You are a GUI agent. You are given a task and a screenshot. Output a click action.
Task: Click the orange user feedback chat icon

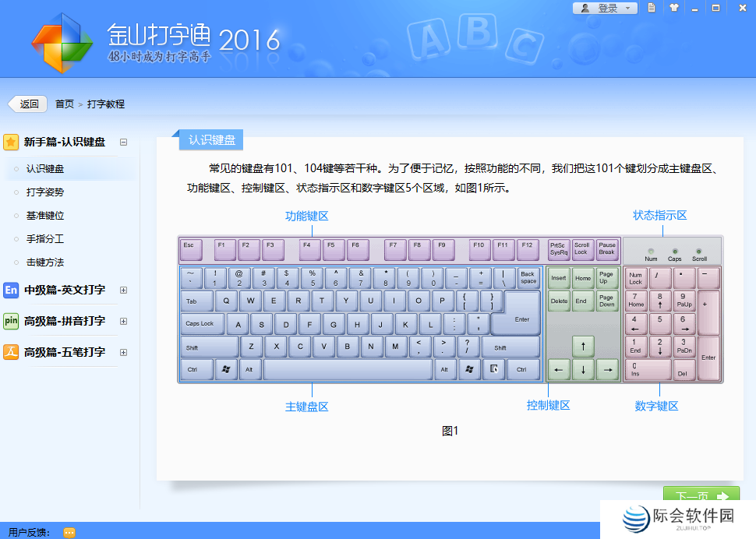pos(69,533)
